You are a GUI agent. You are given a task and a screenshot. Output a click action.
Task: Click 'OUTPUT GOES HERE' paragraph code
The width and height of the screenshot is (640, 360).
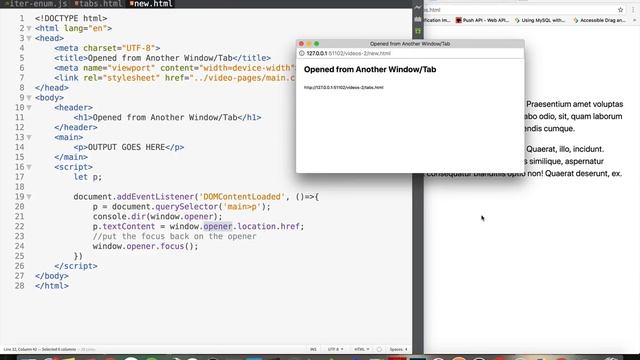(x=129, y=147)
